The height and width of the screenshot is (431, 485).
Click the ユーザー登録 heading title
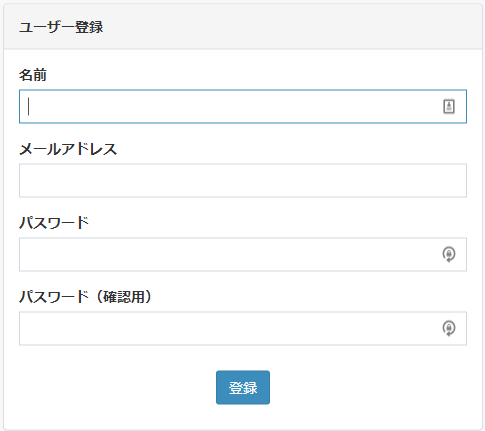tap(61, 27)
